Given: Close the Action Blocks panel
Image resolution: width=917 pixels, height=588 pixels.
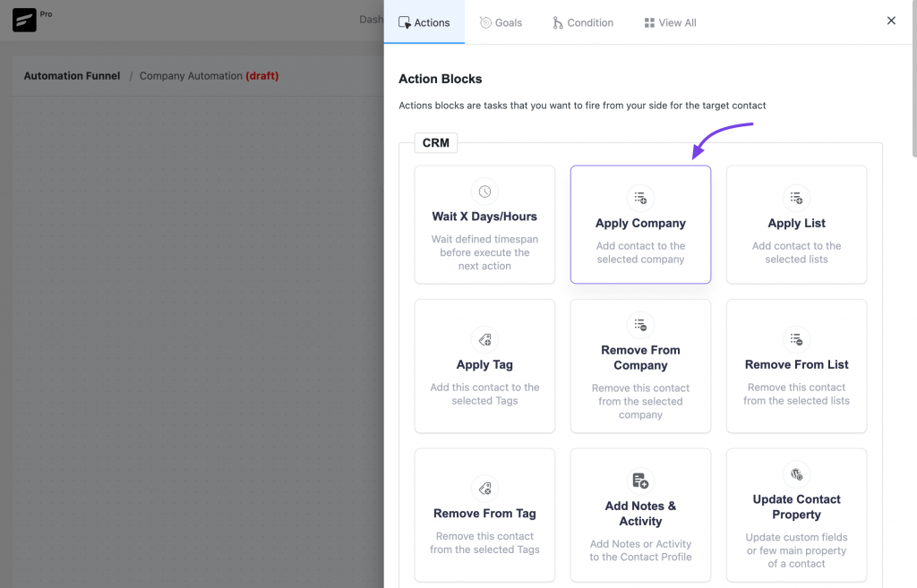Looking at the screenshot, I should (891, 20).
